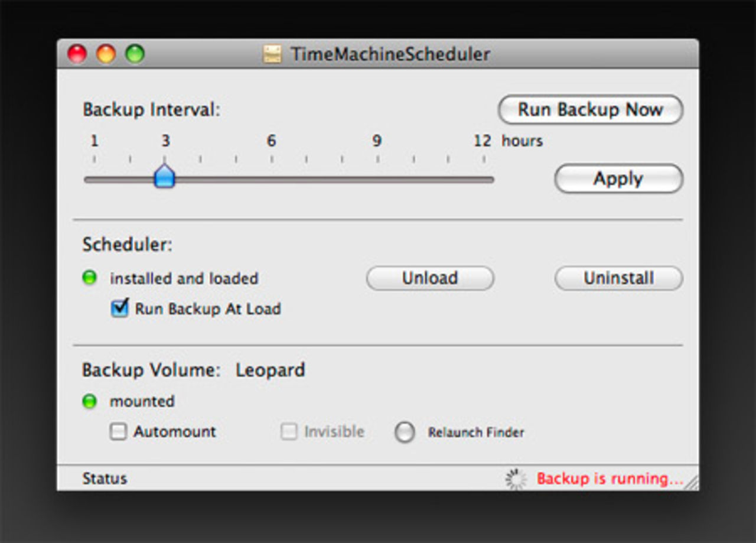Image resolution: width=756 pixels, height=543 pixels.
Task: Unload the scheduler
Action: (430, 278)
